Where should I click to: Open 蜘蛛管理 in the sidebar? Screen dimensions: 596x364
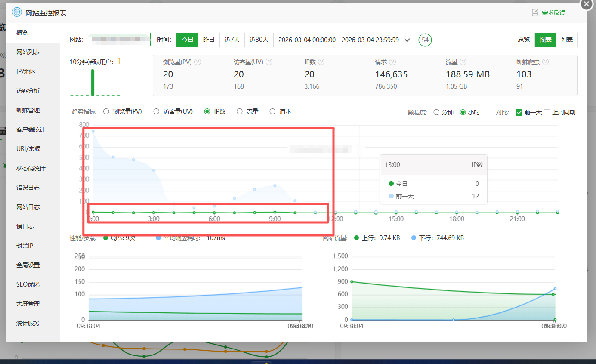point(28,110)
